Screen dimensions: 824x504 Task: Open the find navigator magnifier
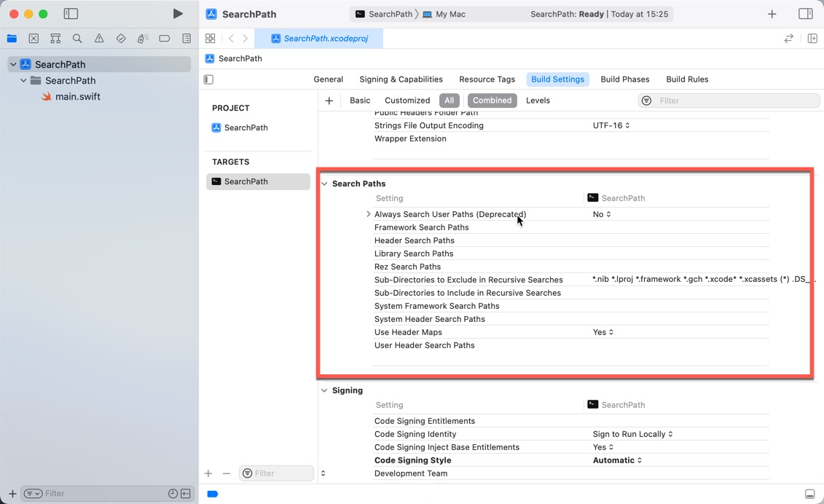click(77, 39)
